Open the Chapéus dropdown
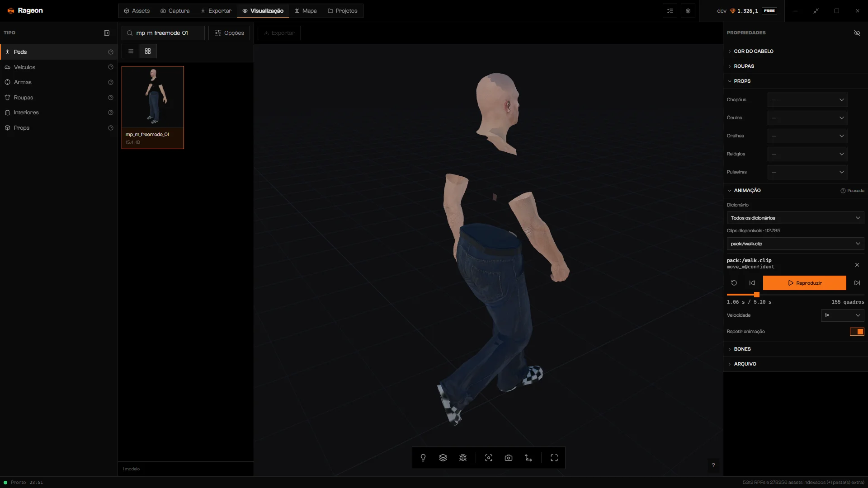This screenshot has height=488, width=868. pos(807,100)
